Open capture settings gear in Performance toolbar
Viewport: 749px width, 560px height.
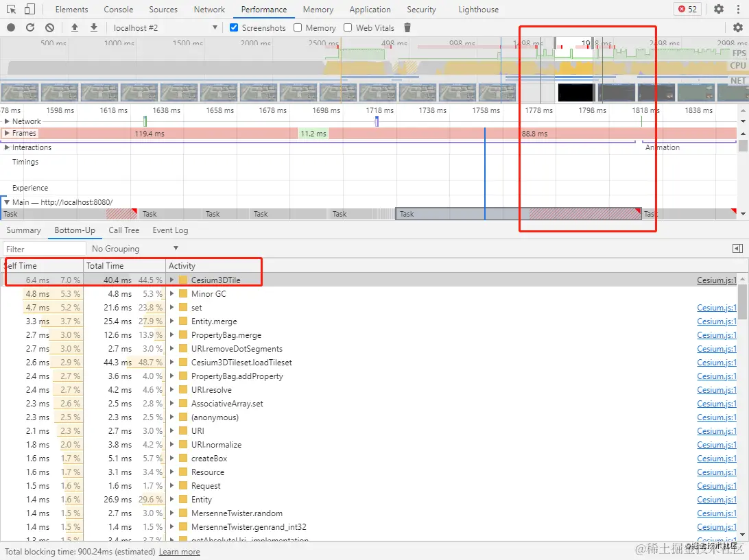click(x=737, y=27)
